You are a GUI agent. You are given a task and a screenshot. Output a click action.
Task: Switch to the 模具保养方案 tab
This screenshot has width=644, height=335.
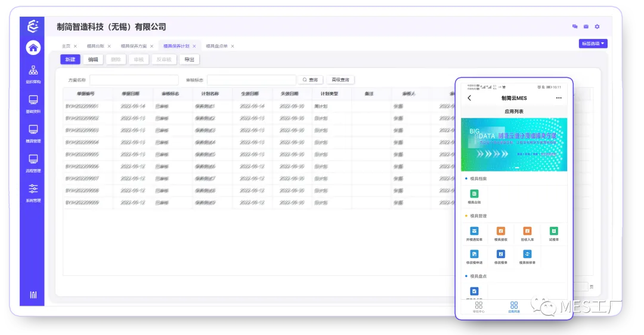pyautogui.click(x=134, y=46)
